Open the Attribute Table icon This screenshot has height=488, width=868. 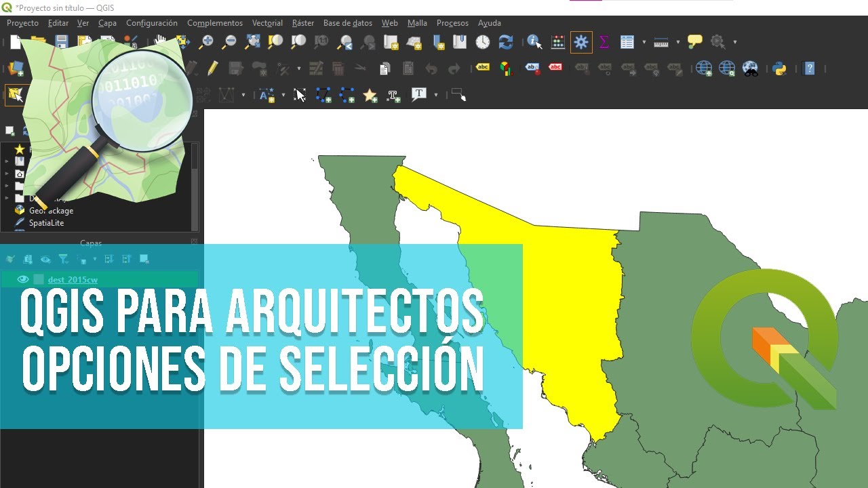(x=627, y=42)
